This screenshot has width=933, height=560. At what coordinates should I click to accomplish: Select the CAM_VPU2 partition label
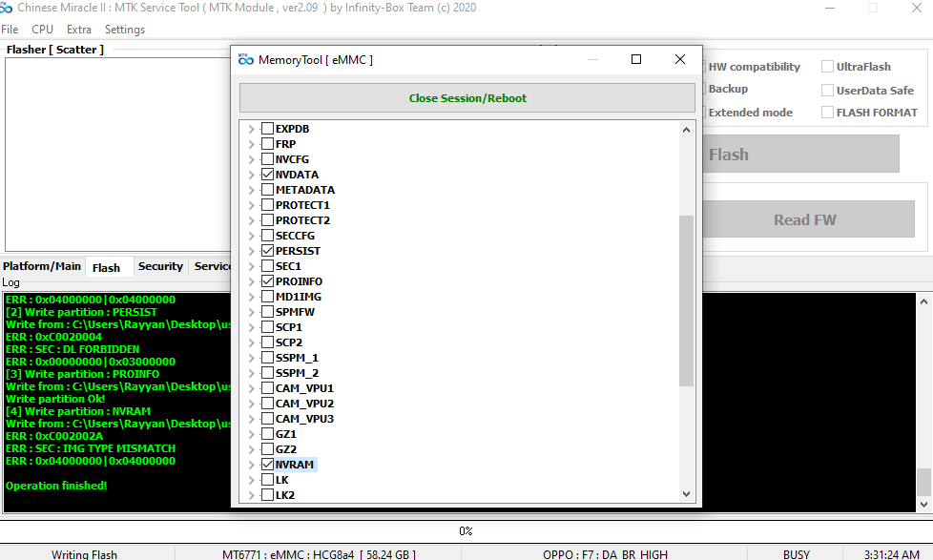304,404
